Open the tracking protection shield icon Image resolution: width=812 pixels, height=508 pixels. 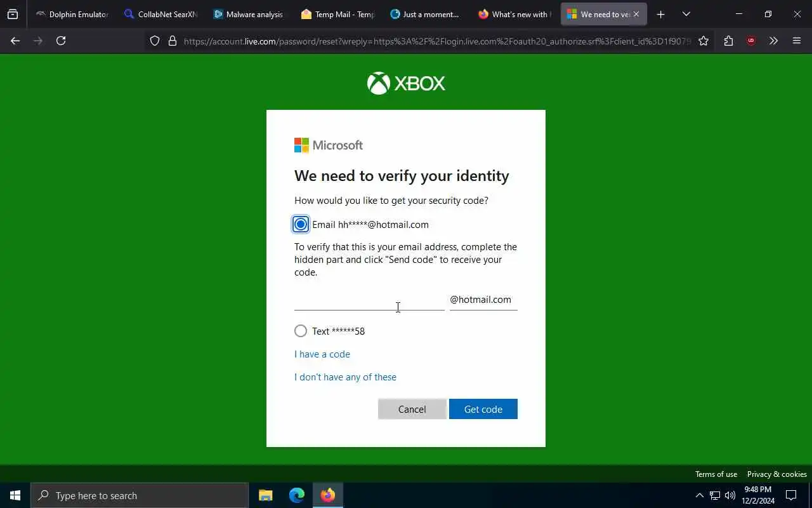[x=155, y=41]
